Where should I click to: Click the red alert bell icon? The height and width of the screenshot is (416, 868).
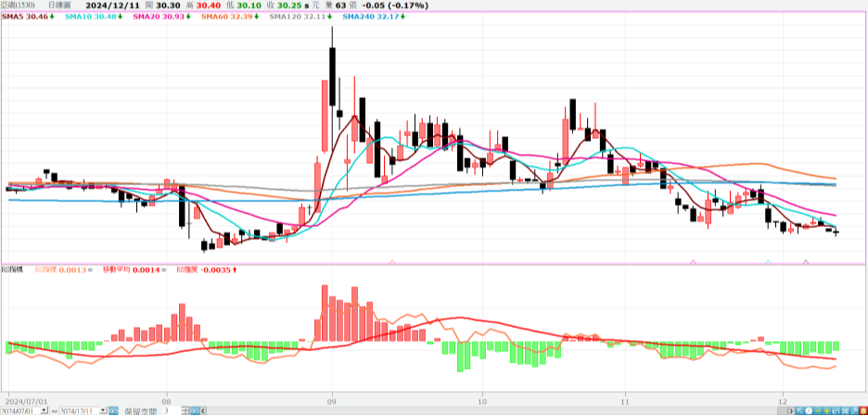[863, 411]
